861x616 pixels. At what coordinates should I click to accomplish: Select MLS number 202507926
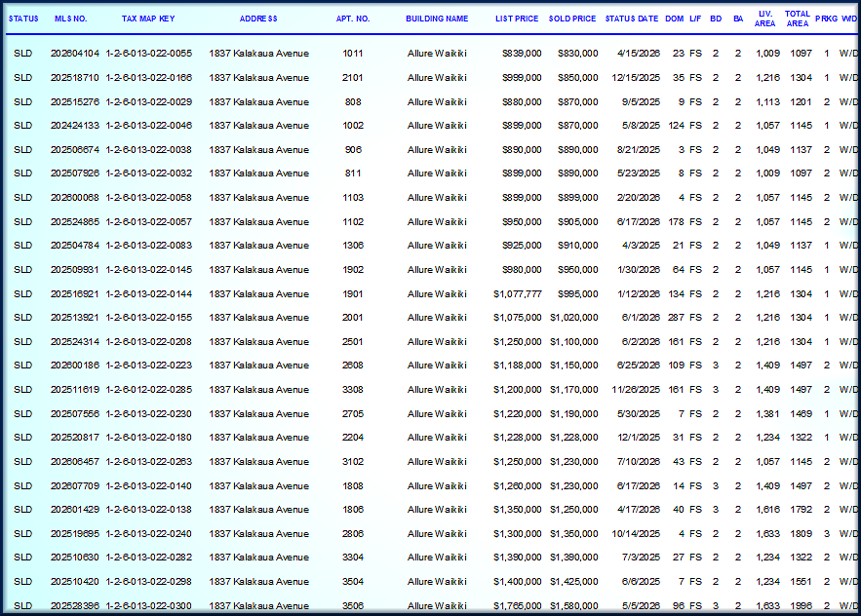coord(75,173)
